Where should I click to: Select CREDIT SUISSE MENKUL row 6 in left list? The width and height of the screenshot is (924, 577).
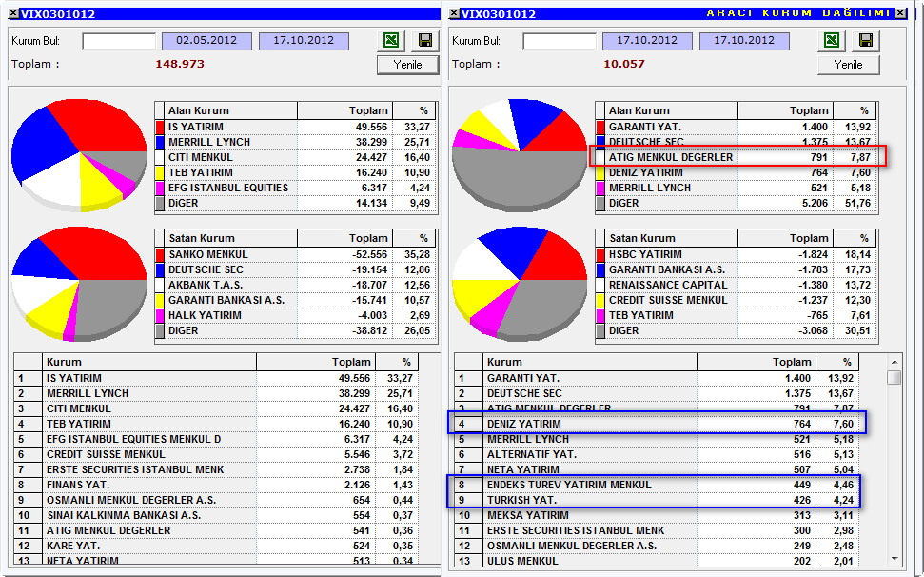pos(216,454)
